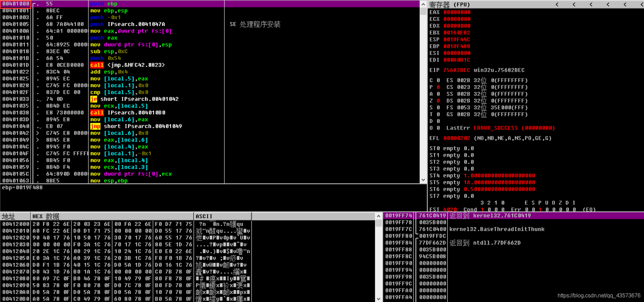The width and height of the screenshot is (644, 302).
Task: Click the P parity flag value
Action: tap(438, 87)
